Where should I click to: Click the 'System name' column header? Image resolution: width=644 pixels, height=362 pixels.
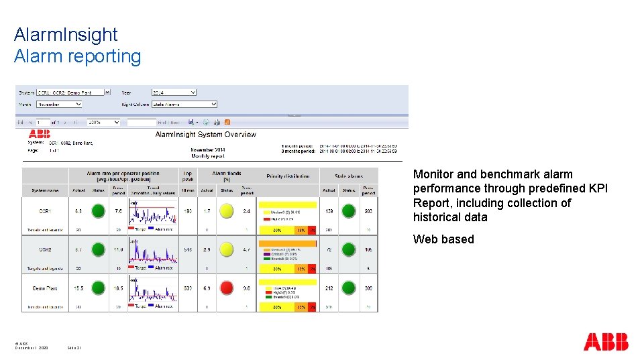(x=45, y=190)
